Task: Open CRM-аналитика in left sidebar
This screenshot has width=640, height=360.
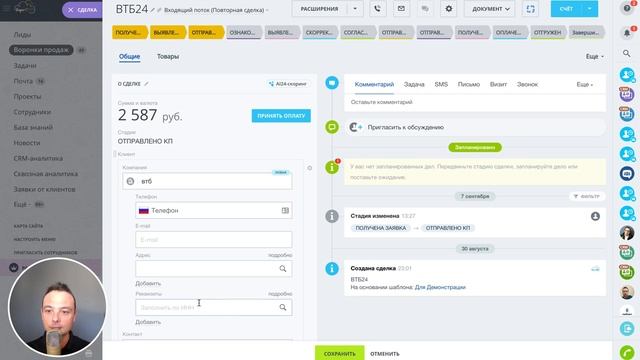Action: click(x=38, y=158)
